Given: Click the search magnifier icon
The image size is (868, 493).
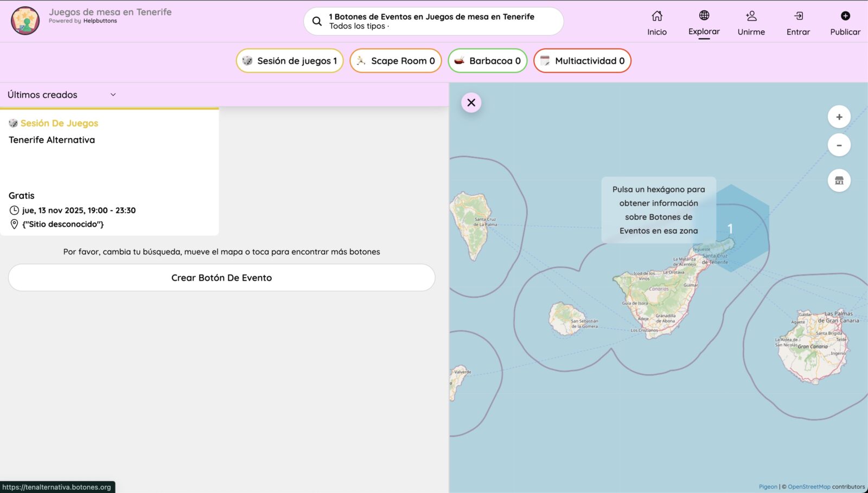Looking at the screenshot, I should click(x=317, y=22).
